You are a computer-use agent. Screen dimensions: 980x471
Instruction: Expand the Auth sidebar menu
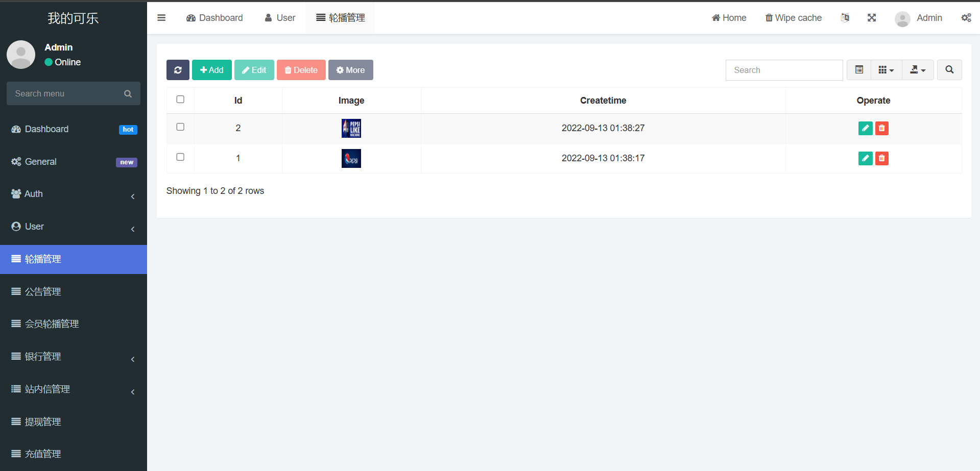[x=74, y=194]
